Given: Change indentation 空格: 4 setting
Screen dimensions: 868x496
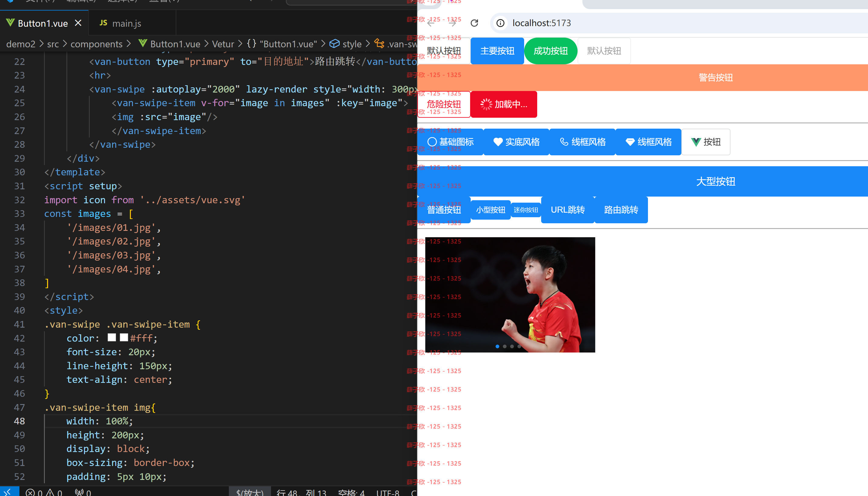Looking at the screenshot, I should tap(351, 493).
